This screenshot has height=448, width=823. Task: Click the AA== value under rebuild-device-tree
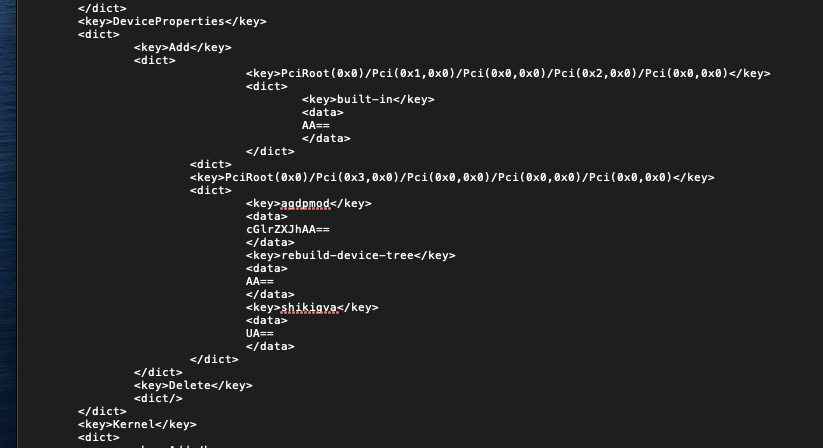point(259,281)
